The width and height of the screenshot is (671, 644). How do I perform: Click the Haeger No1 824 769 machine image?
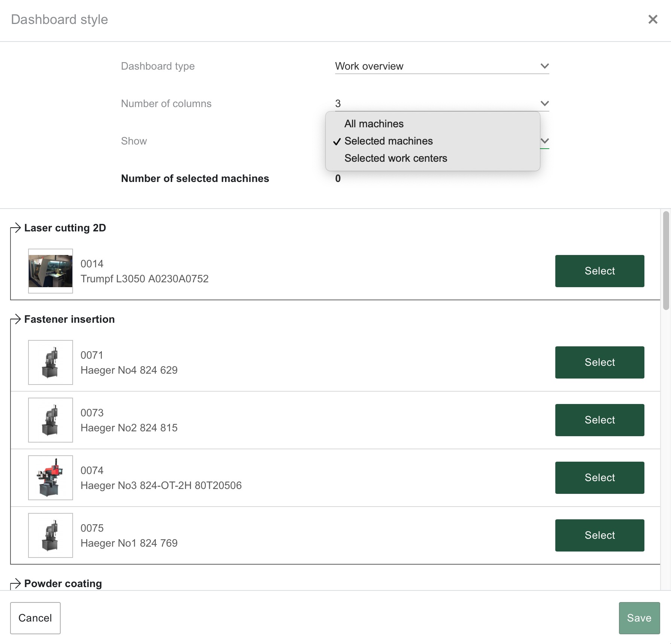(50, 535)
